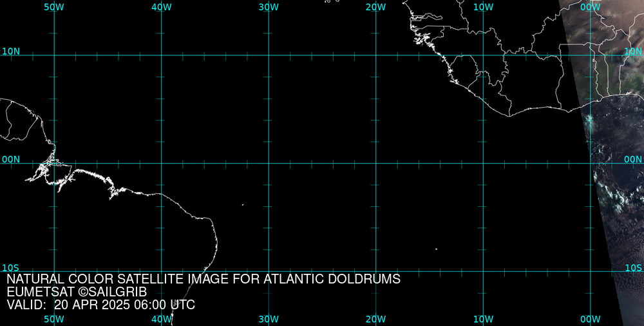
Task: Click the top 10W longitude label
Action: [x=483, y=7]
